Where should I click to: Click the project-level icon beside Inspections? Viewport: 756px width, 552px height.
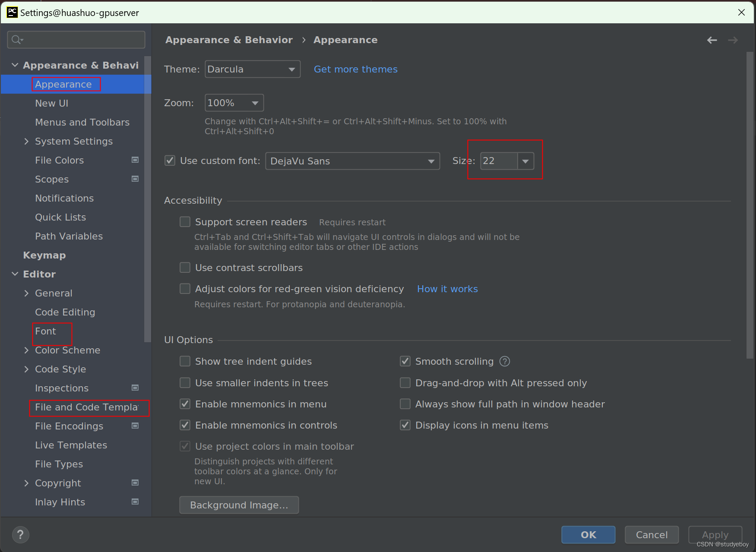click(135, 388)
